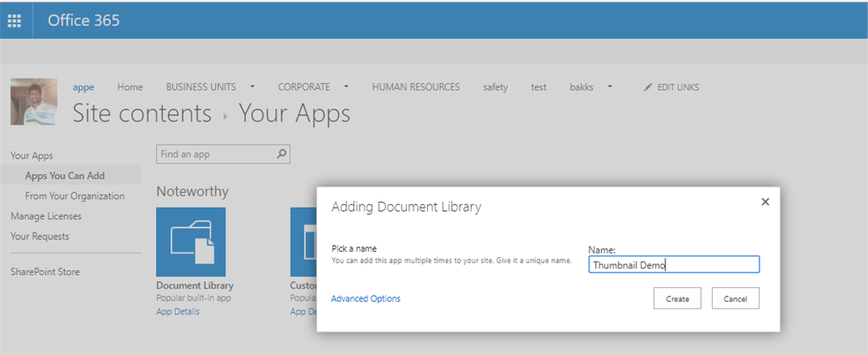Open Advanced Options link
This screenshot has height=355, width=868.
click(x=365, y=298)
